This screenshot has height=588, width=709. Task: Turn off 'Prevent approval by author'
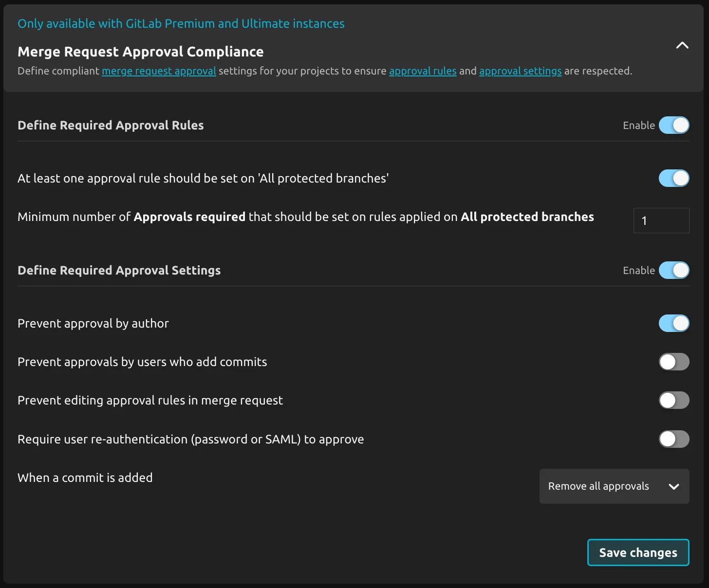[x=674, y=323]
